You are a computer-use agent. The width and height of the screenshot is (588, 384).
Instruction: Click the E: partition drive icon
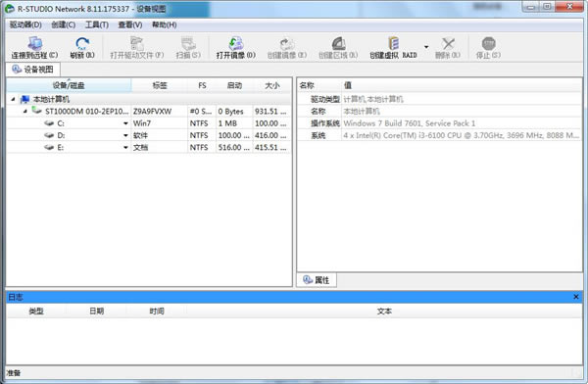coord(49,147)
